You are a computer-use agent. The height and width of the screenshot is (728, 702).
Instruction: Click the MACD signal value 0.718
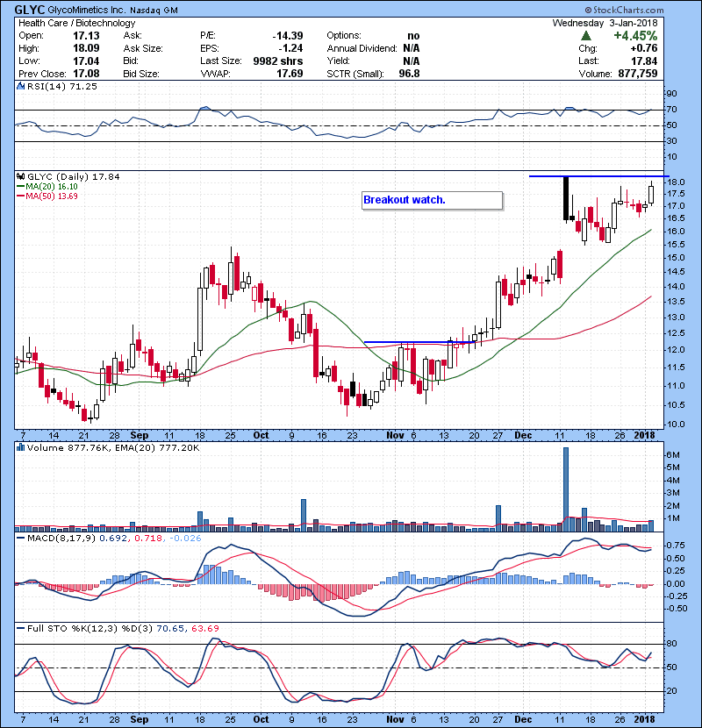pyautogui.click(x=147, y=539)
